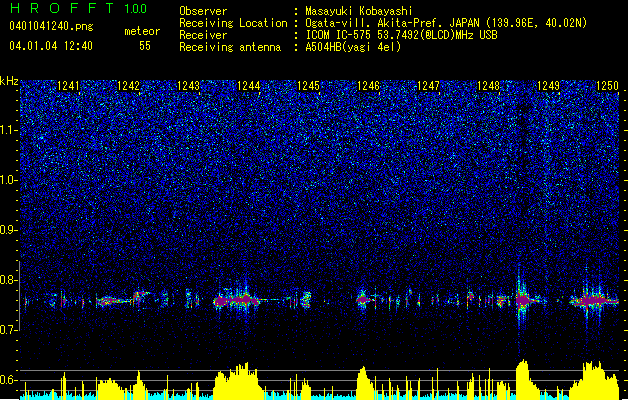Screen dimensions: 629x400
Task: Click the meteor label
Action: (142, 31)
